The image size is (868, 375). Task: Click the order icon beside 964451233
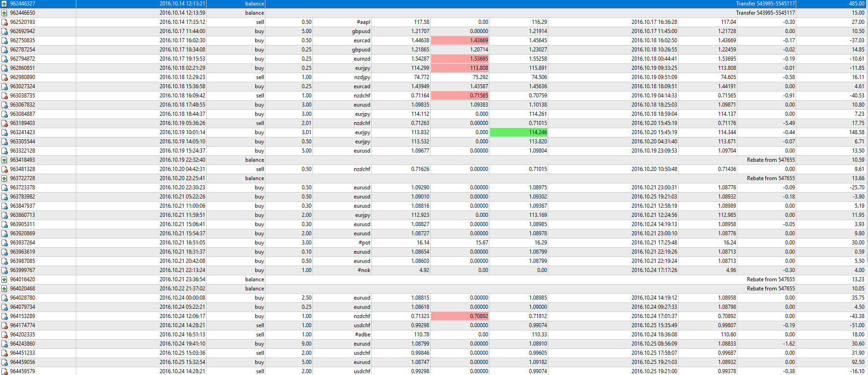click(4, 353)
